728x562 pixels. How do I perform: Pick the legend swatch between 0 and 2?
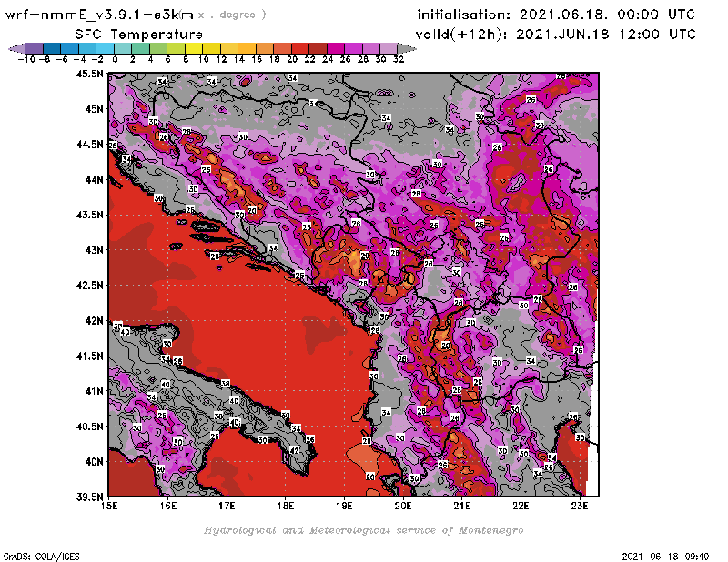(123, 48)
